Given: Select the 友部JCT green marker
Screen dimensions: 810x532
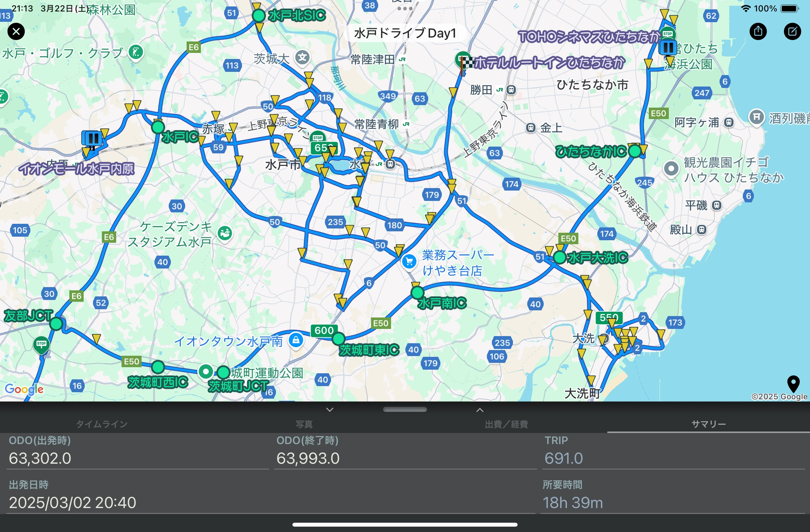Looking at the screenshot, I should pyautogui.click(x=56, y=324).
